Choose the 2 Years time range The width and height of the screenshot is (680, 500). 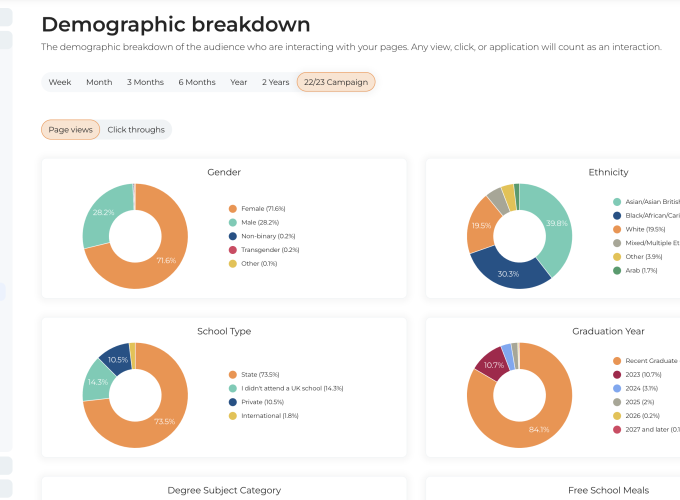pyautogui.click(x=275, y=82)
